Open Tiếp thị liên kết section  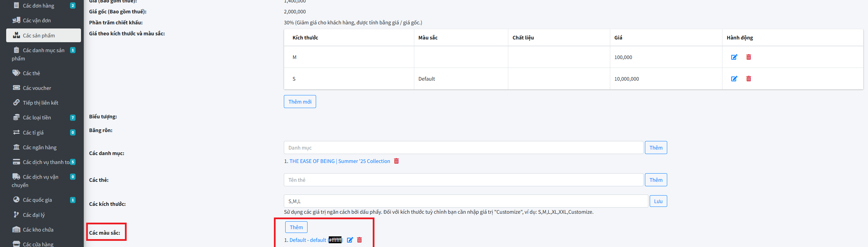(40, 103)
